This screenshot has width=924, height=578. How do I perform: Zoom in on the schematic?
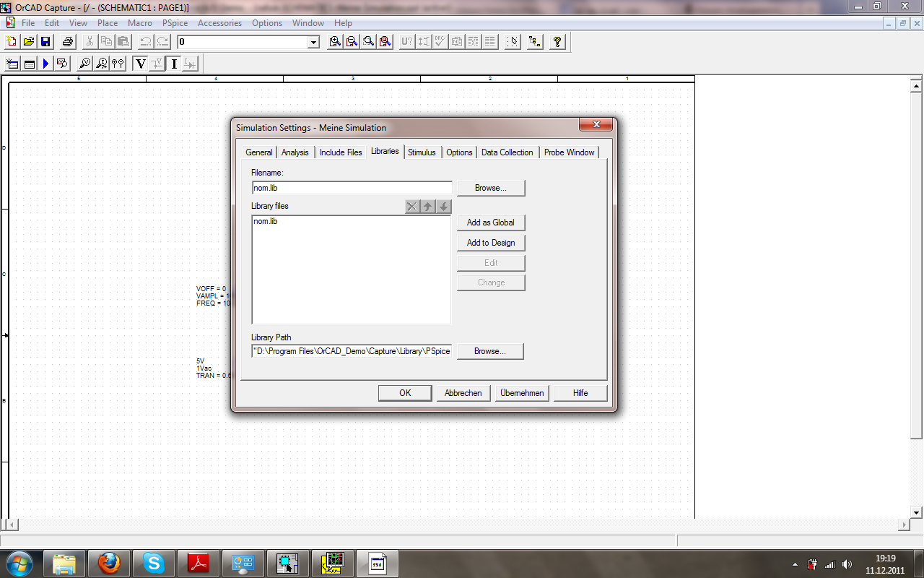pos(335,42)
